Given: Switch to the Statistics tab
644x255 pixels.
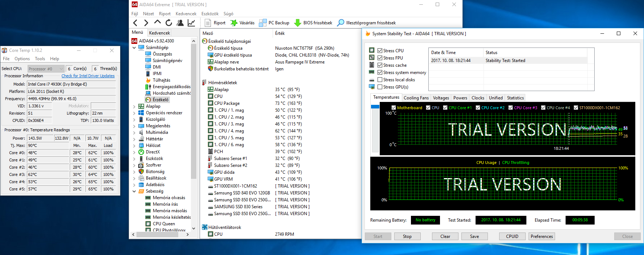Looking at the screenshot, I should pos(515,98).
